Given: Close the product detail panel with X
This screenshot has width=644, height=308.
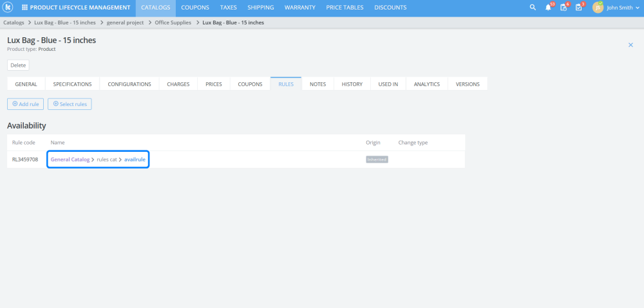Looking at the screenshot, I should pos(631,45).
